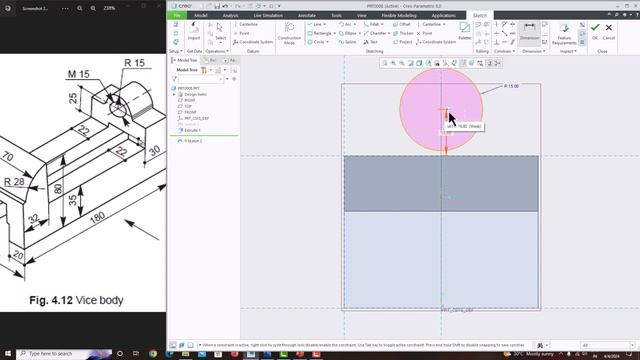
Task: Open the Line tool dropdown arrow
Action: click(325, 24)
